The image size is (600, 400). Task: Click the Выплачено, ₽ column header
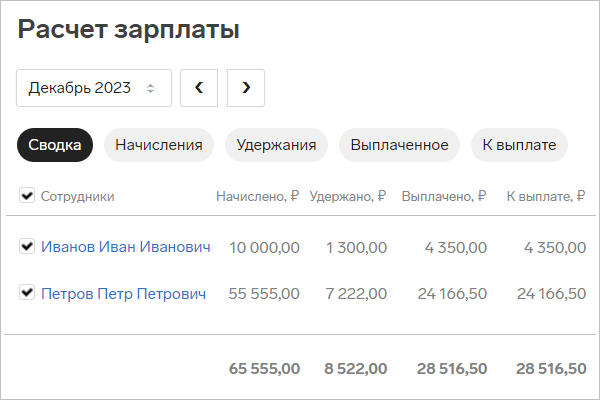coord(444,196)
